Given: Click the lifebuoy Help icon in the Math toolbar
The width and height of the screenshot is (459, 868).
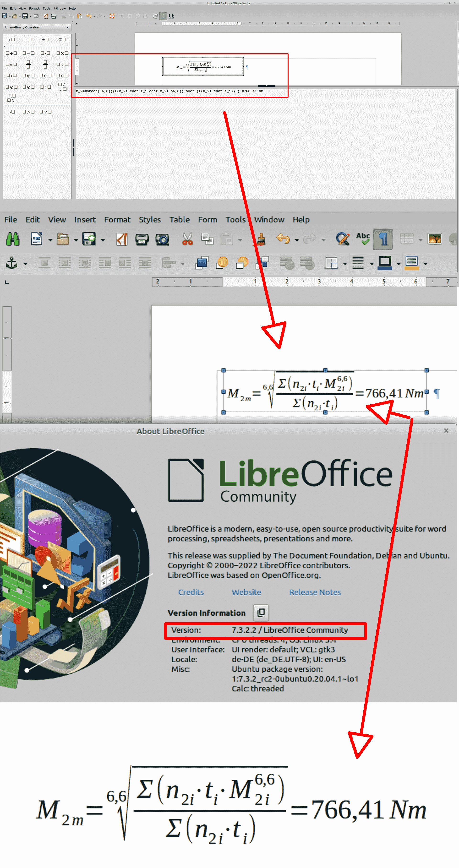Looking at the screenshot, I should 112,16.
